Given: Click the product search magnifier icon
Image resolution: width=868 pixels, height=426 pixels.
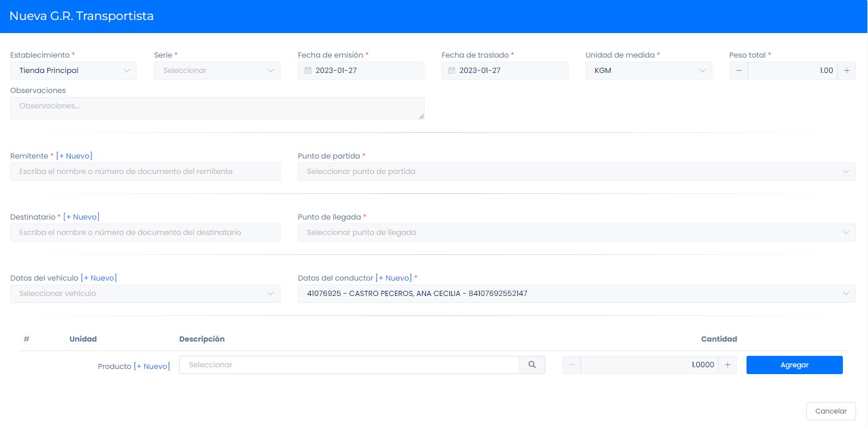Looking at the screenshot, I should (x=532, y=365).
